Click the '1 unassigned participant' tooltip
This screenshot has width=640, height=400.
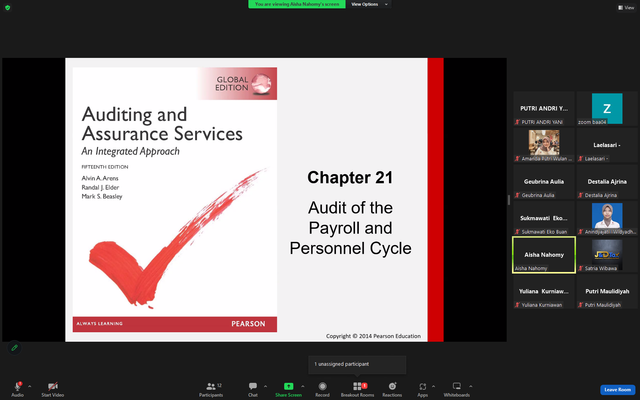pos(357,364)
